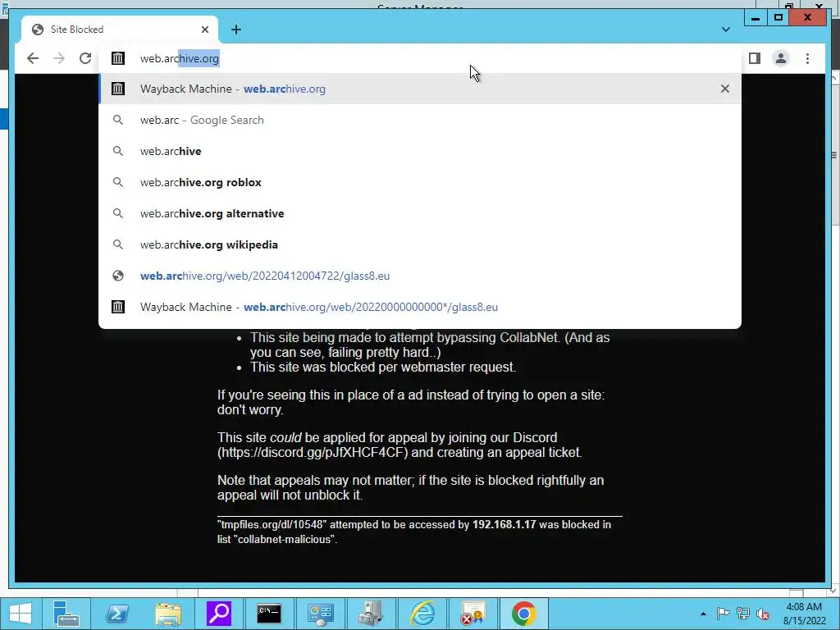The height and width of the screenshot is (630, 840).
Task: Open the Command Prompt taskbar icon
Action: coord(269,614)
